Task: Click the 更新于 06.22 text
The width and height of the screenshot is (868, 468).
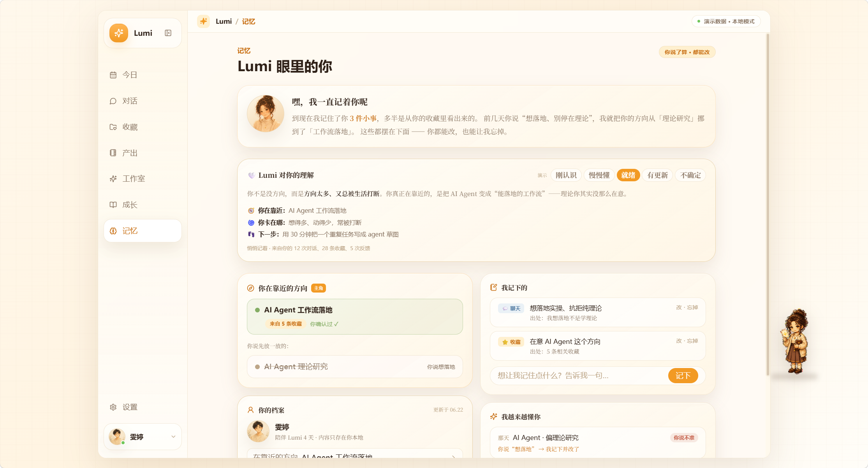Action: click(x=448, y=410)
